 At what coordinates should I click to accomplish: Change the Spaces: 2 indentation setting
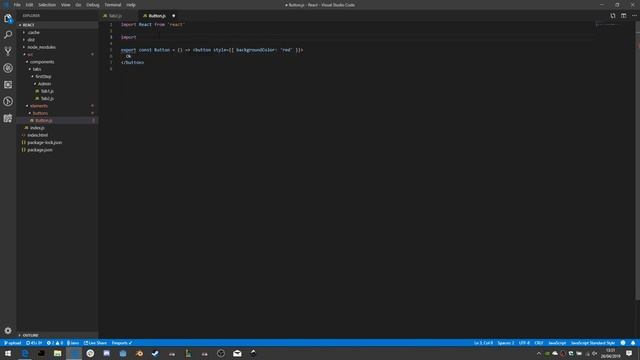tap(506, 343)
